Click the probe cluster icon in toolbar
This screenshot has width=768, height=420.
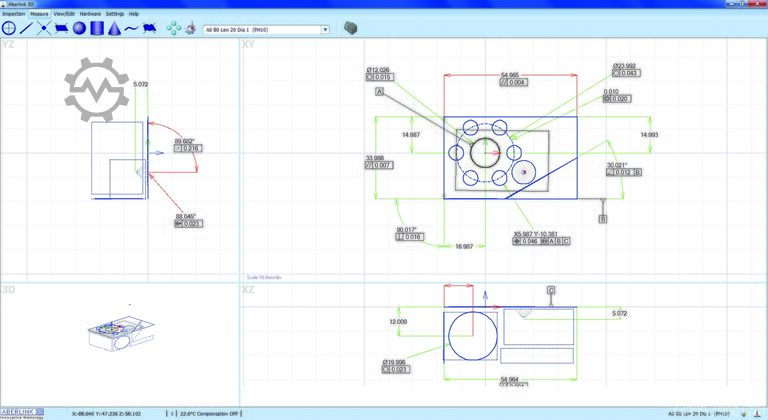pyautogui.click(x=174, y=29)
